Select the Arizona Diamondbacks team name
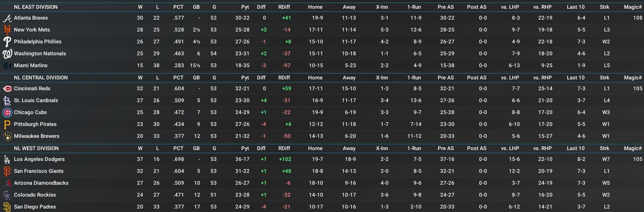The width and height of the screenshot is (644, 212). point(41,183)
